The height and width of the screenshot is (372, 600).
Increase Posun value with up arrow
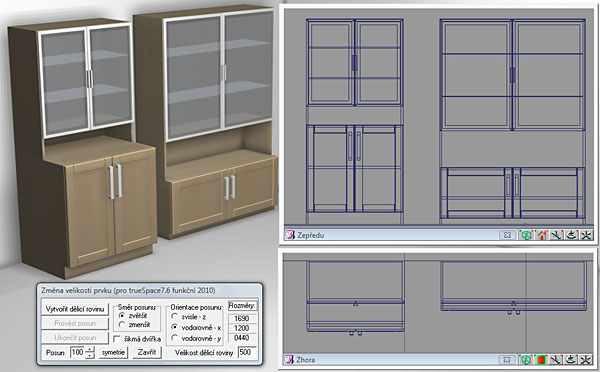click(x=90, y=349)
